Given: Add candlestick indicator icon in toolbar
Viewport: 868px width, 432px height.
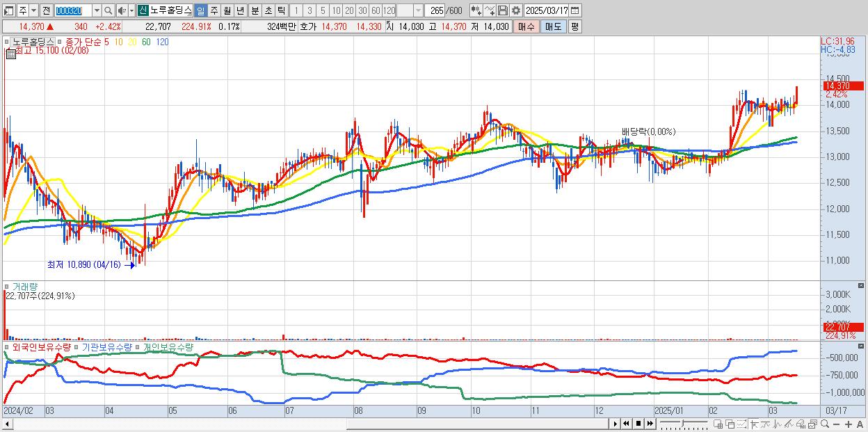Looking at the screenshot, I should pyautogui.click(x=476, y=10).
